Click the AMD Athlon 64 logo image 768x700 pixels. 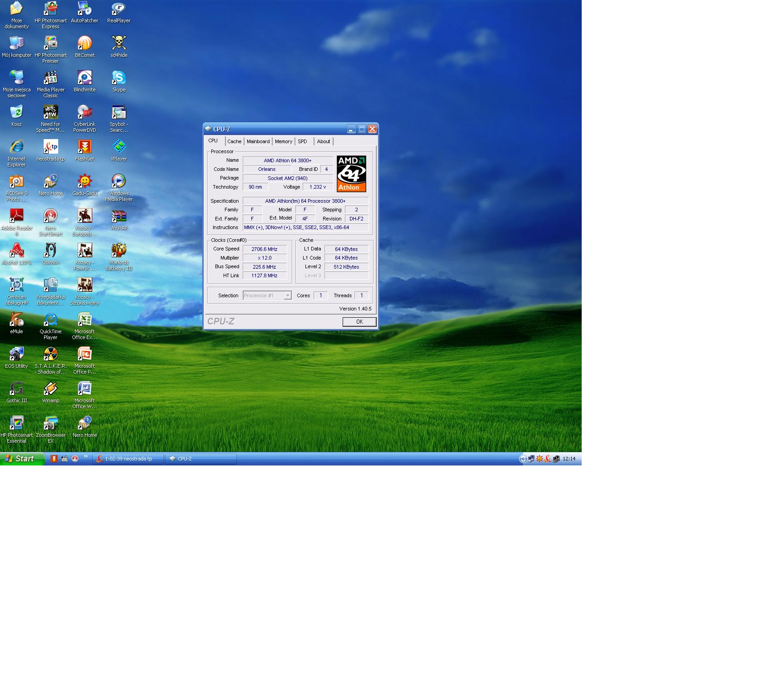(x=351, y=174)
